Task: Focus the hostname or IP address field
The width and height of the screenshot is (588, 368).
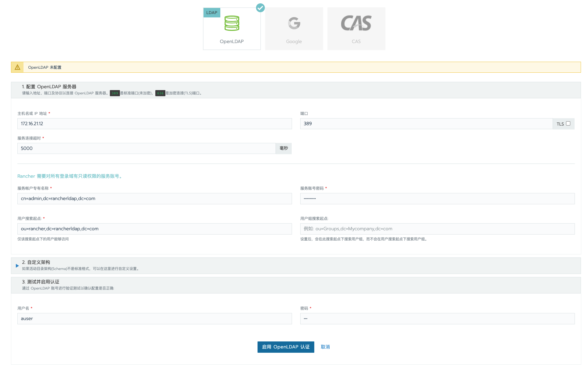Action: tap(155, 124)
